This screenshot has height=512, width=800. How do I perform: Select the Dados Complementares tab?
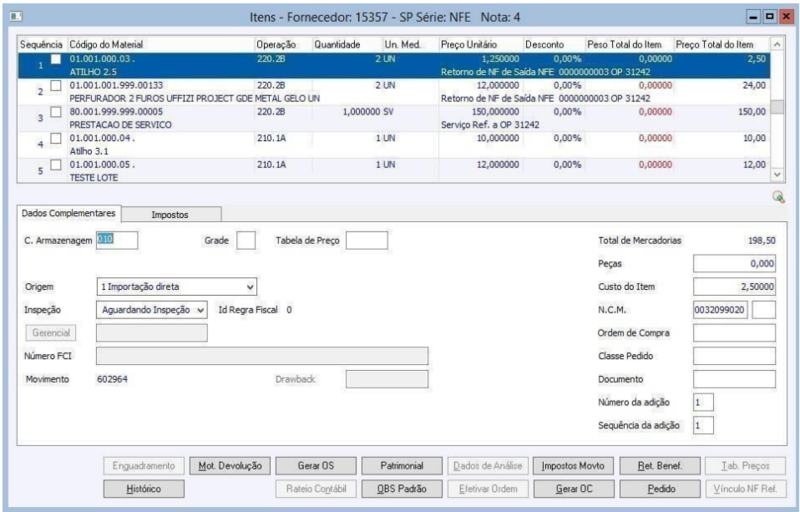point(69,213)
